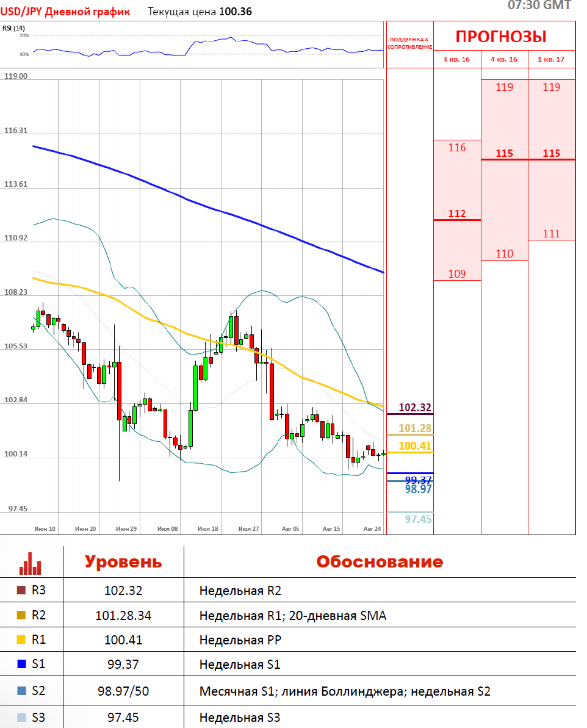The image size is (587, 728).
Task: Click the Авг 24 date axis label
Action: (372, 529)
